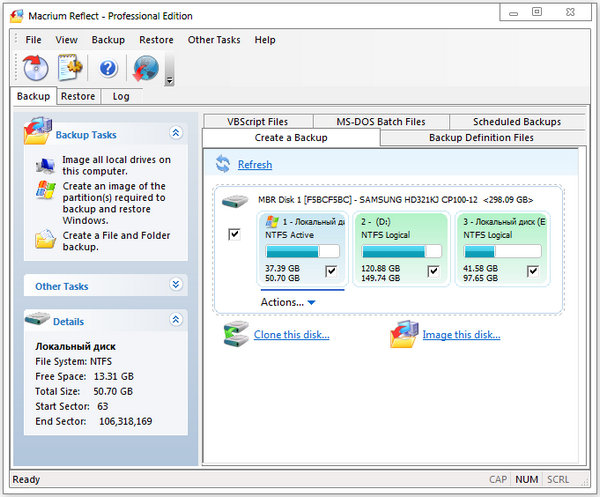Viewport: 600px width, 497px height.
Task: Click the Clone this disk icon
Action: [x=235, y=334]
